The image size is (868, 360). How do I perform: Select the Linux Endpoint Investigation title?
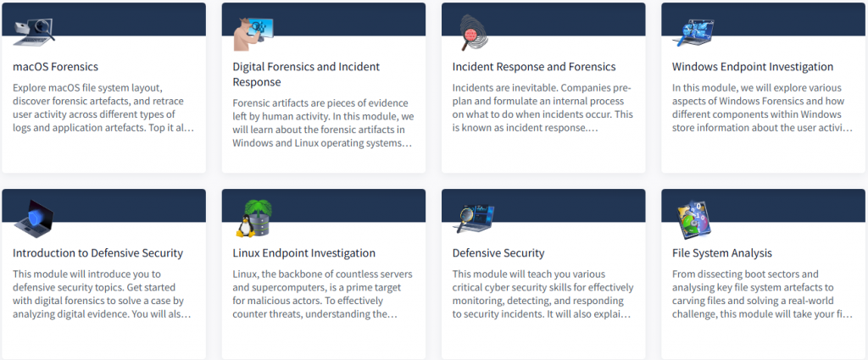tap(303, 253)
